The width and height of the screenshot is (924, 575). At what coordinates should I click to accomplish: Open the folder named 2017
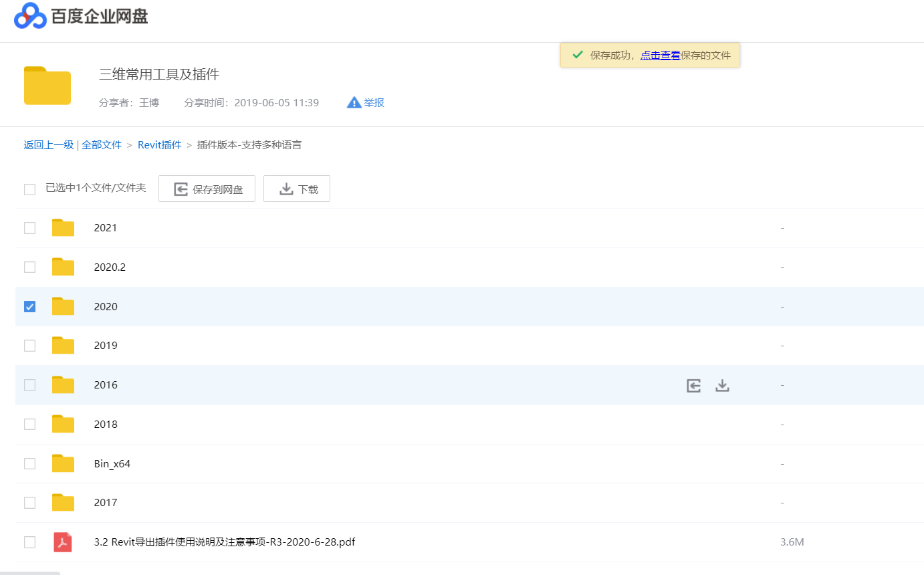(x=106, y=503)
